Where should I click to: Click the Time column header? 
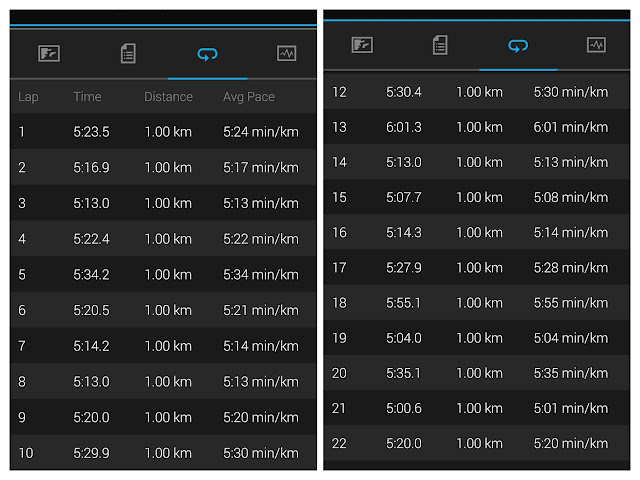(x=87, y=97)
